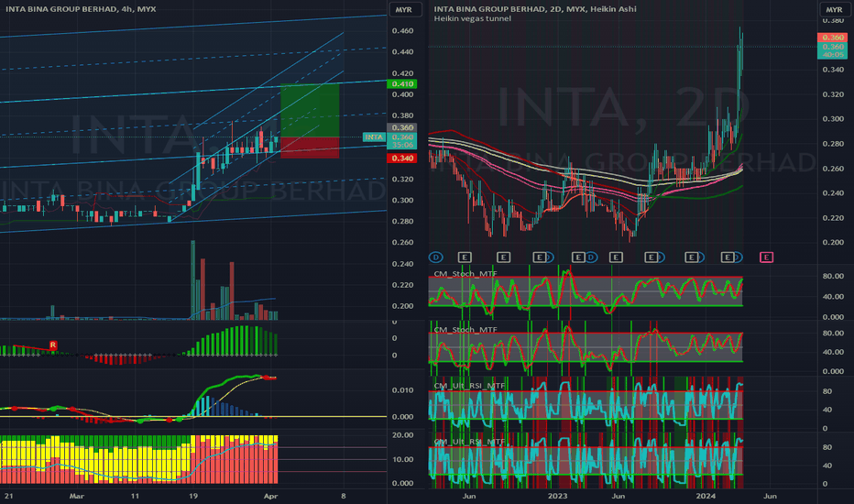Click the leftmost blue dividend D marker

[x=435, y=257]
